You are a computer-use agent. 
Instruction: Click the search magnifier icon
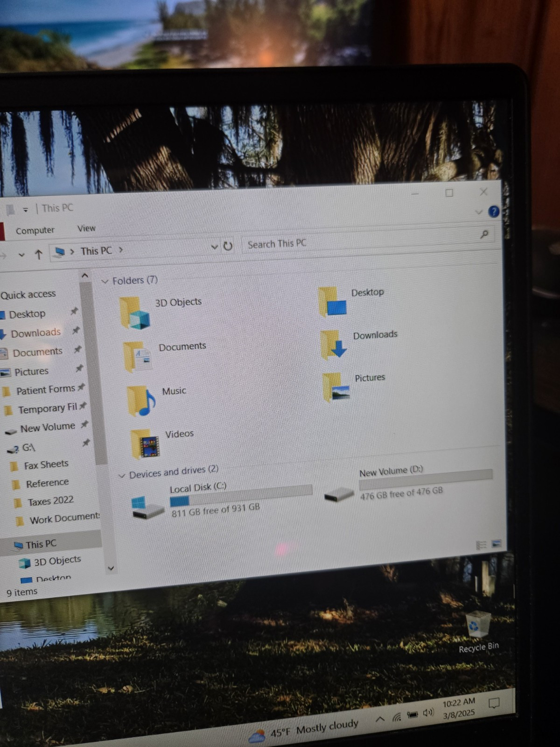tap(484, 234)
